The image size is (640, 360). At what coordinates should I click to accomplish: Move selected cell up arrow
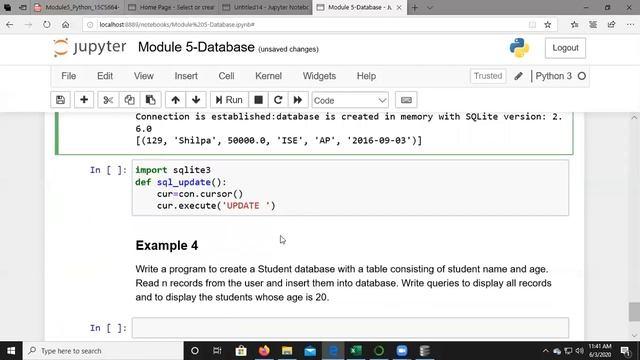tap(176, 100)
